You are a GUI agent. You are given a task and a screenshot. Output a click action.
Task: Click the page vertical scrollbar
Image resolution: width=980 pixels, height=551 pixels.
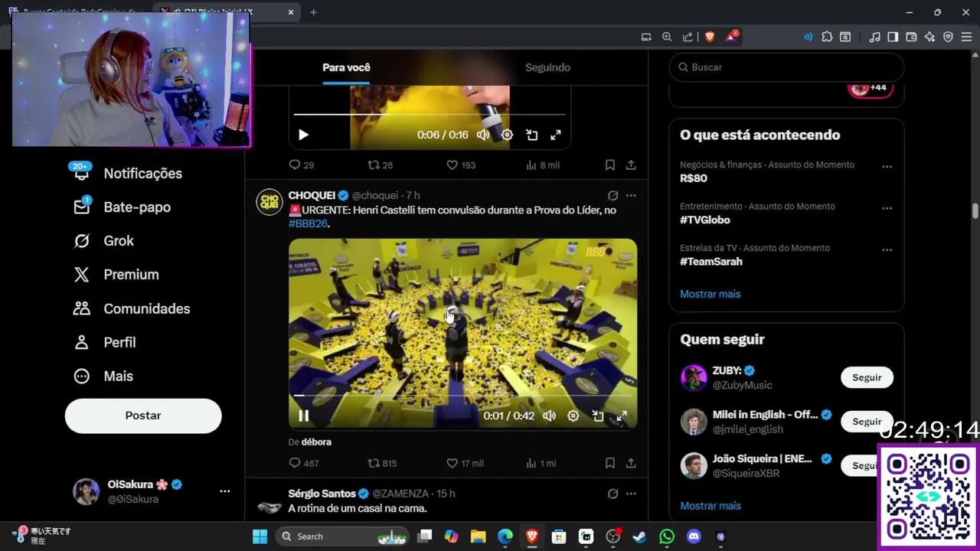[975, 210]
